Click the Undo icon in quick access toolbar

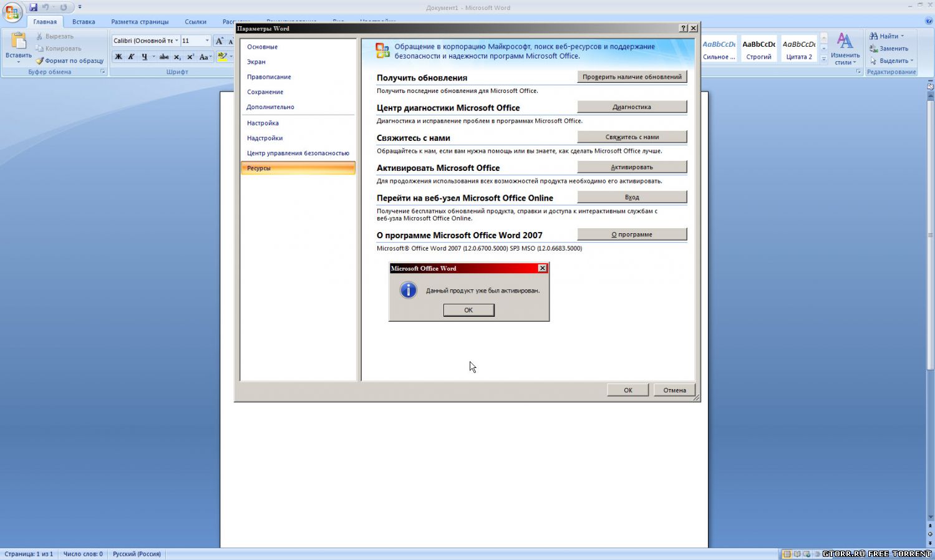46,7
